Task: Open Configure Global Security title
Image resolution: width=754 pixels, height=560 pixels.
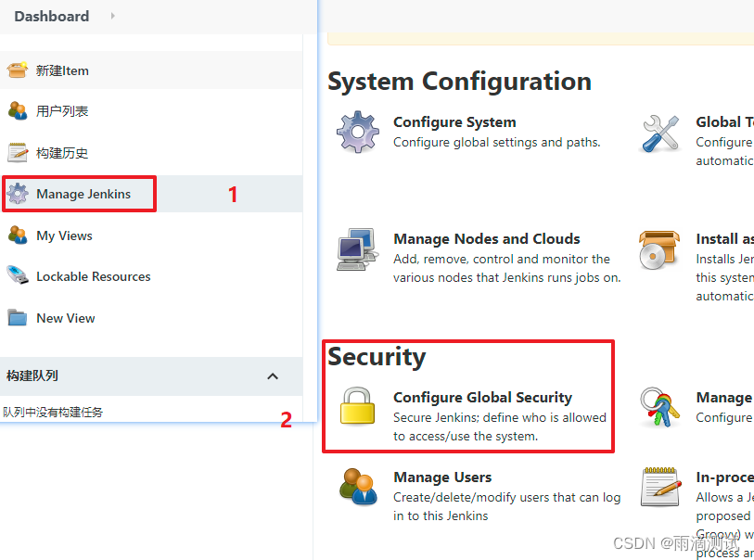Action: pos(483,398)
